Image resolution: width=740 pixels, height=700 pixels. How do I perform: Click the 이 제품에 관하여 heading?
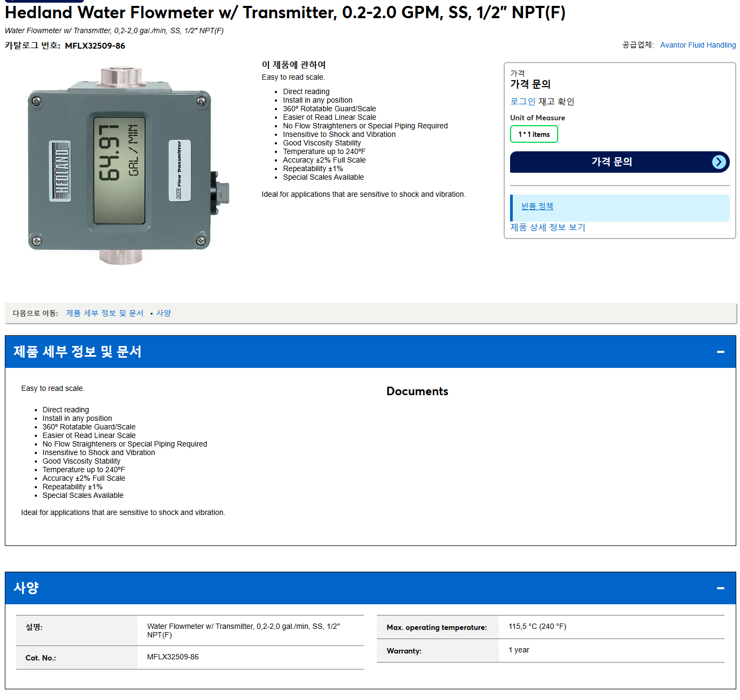(x=294, y=65)
